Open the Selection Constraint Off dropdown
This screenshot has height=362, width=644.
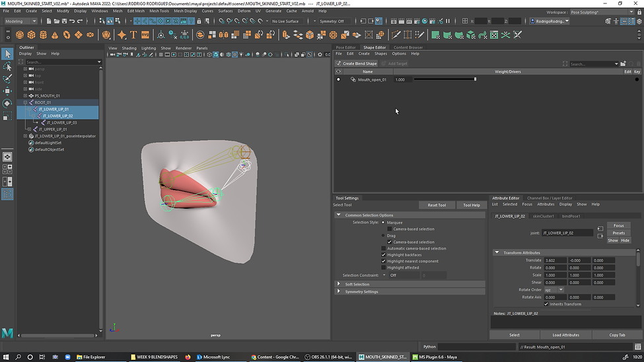pos(404,275)
